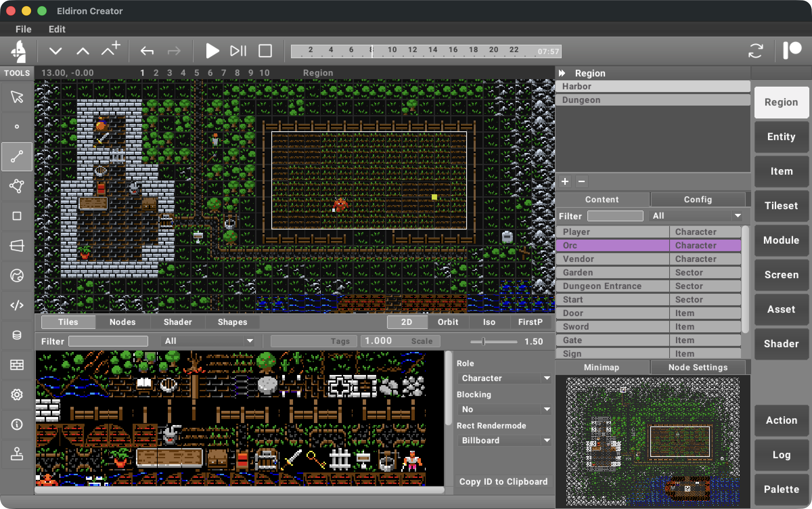Click the sync/refresh icon at top right

tap(757, 51)
